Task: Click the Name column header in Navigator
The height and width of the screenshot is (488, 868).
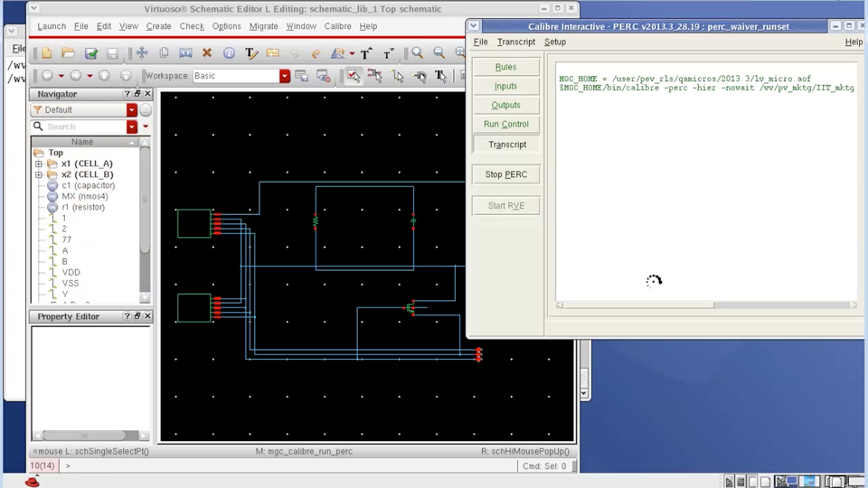Action: click(x=82, y=142)
